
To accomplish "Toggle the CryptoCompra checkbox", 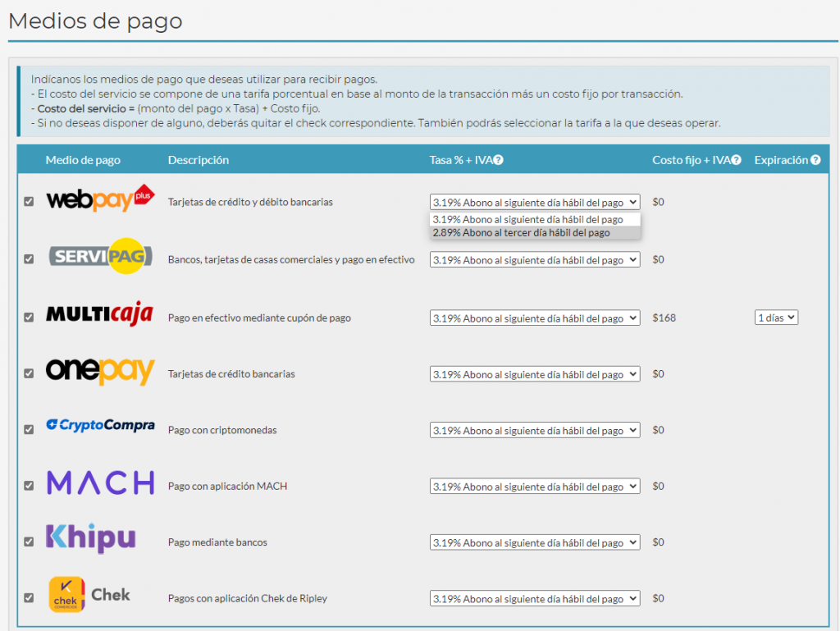I will (x=29, y=430).
